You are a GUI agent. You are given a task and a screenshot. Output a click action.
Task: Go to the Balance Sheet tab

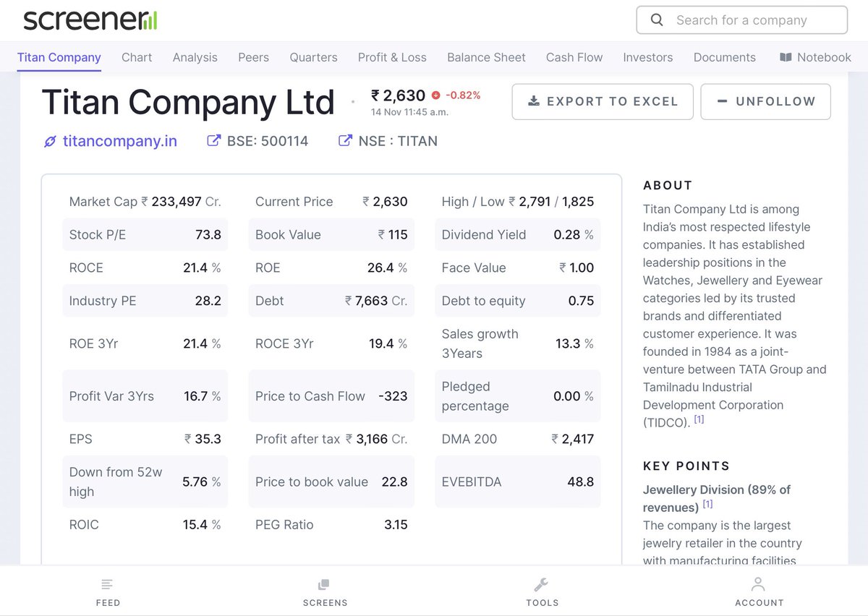[486, 57]
